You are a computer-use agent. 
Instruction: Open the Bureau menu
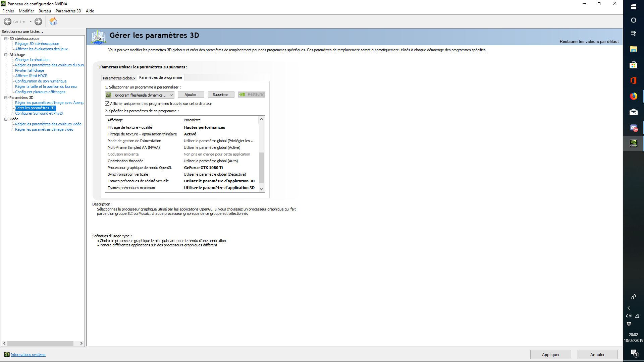(x=45, y=11)
